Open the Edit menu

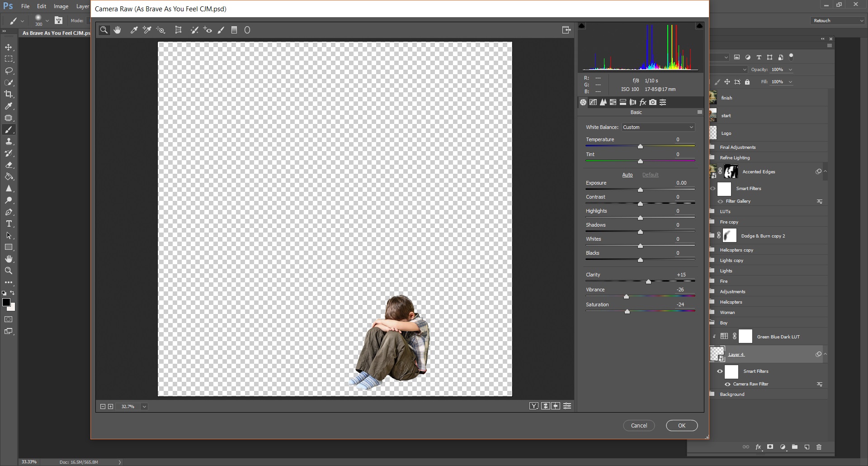point(42,6)
